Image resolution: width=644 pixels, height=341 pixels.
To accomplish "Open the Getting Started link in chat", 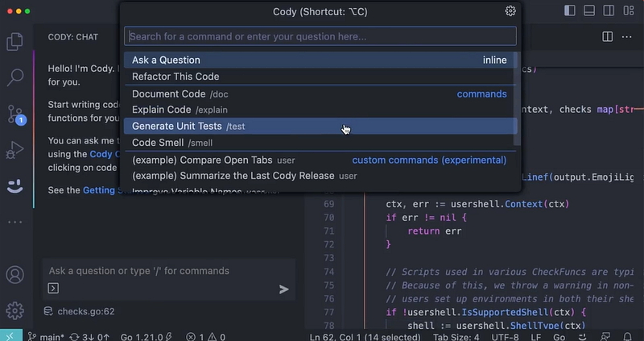I will 101,190.
